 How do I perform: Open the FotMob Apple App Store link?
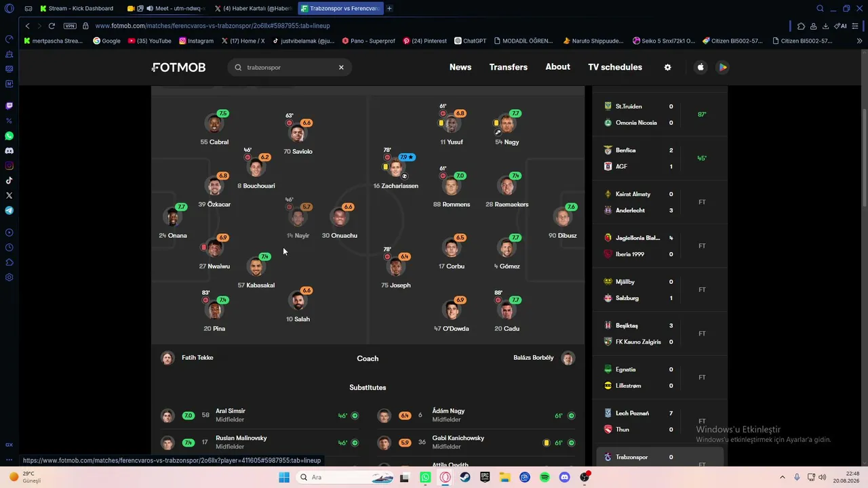701,67
